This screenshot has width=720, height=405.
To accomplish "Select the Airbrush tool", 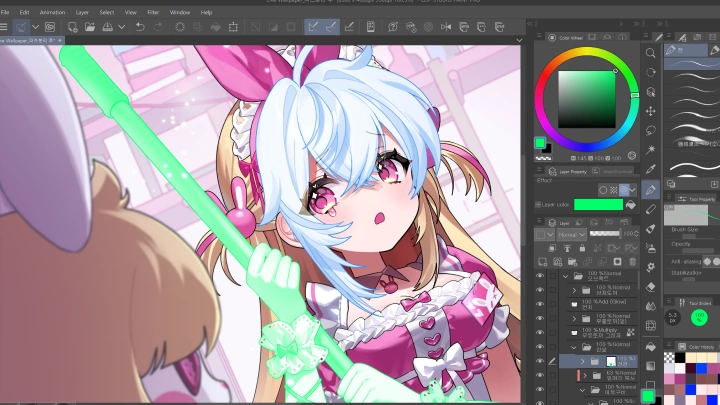I will [650, 248].
